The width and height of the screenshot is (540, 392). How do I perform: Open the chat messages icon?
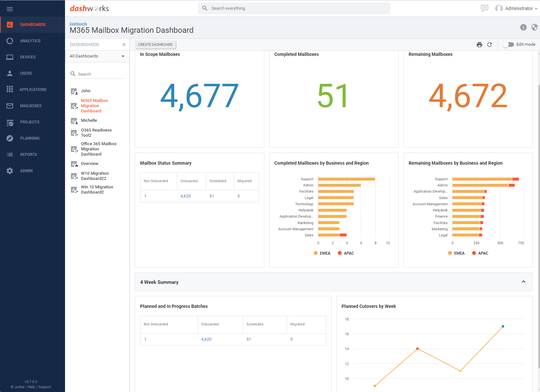pyautogui.click(x=484, y=8)
